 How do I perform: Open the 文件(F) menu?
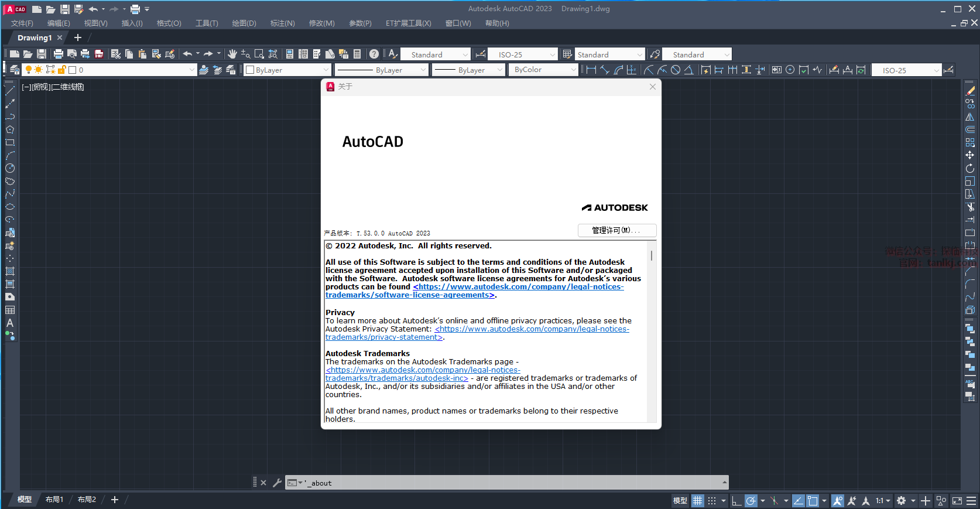[22, 23]
